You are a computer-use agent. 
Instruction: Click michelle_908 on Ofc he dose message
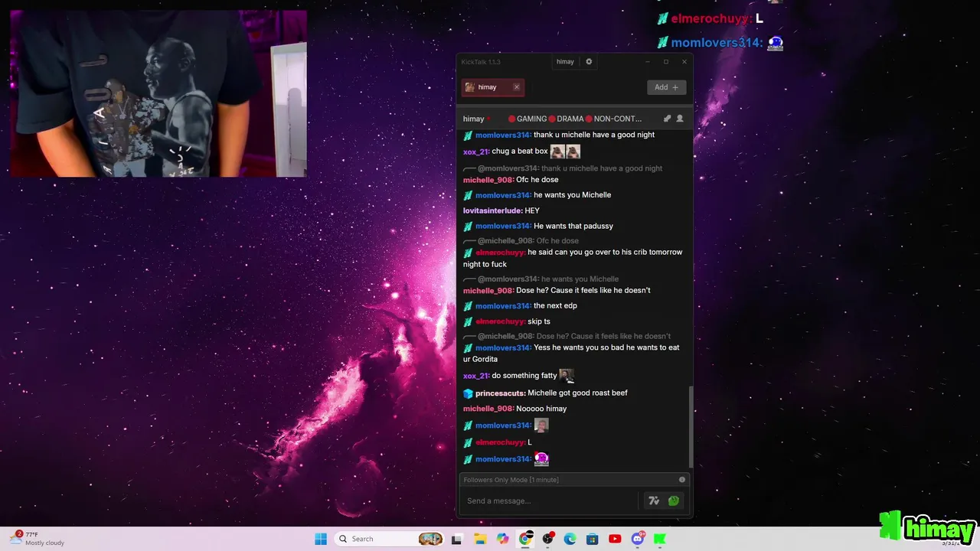click(x=488, y=180)
